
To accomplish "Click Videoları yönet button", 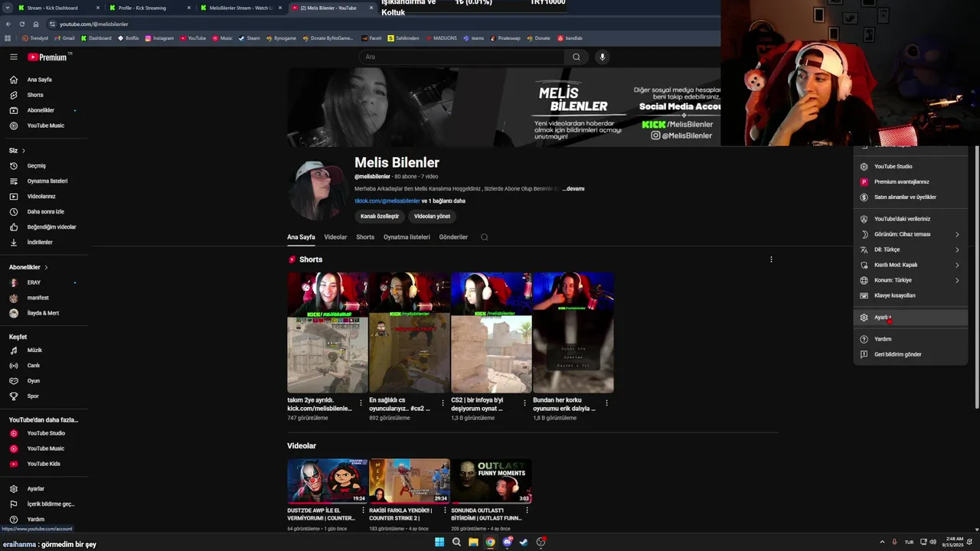I will tap(432, 217).
